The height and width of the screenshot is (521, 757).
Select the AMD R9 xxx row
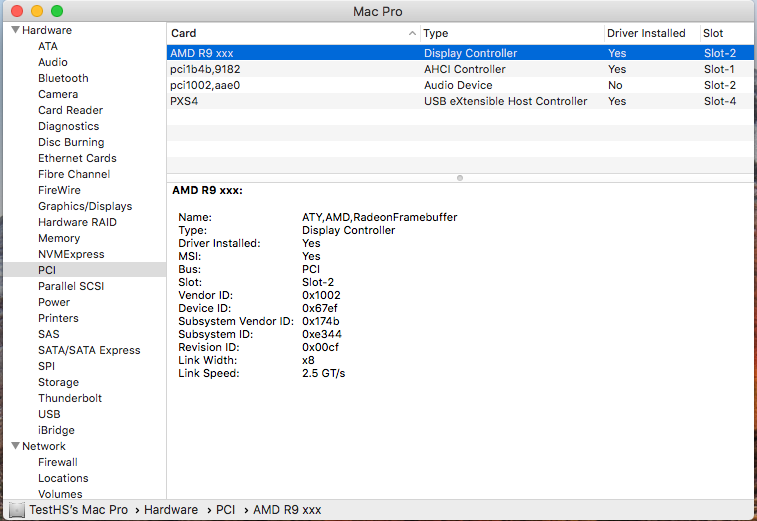(x=460, y=53)
